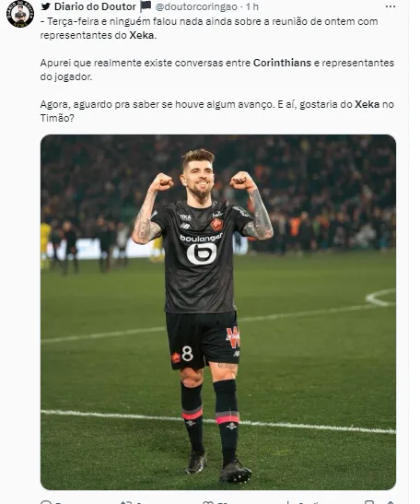The height and width of the screenshot is (504, 420).
Task: Click the 'Apurei que realmente existe' paragraph
Action: click(x=217, y=70)
